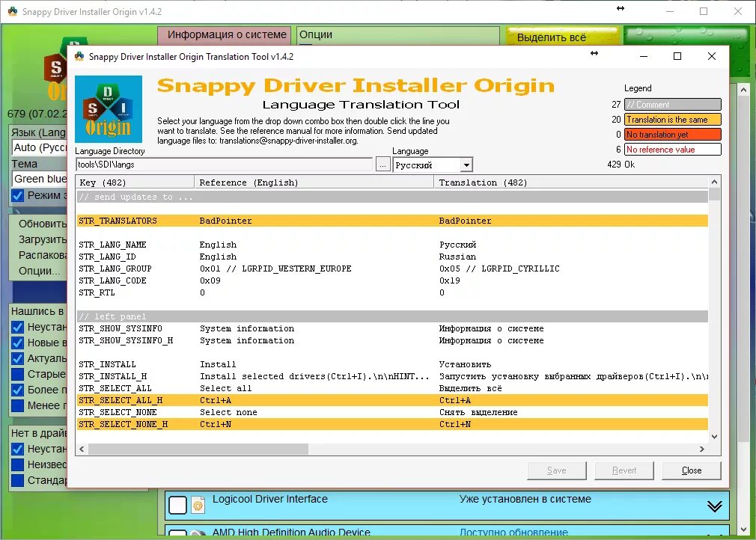Click Опции... in the main window side menu
Image resolution: width=756 pixels, height=540 pixels.
(39, 271)
